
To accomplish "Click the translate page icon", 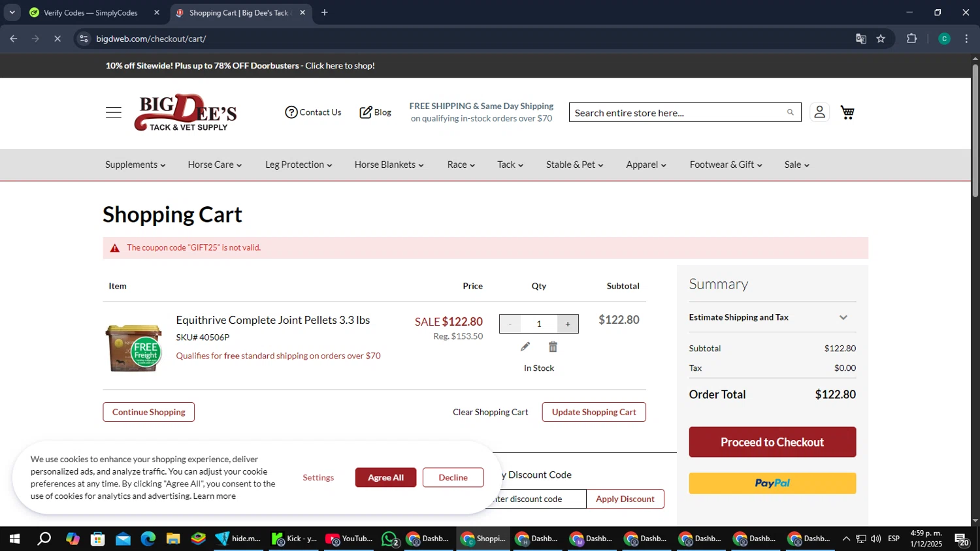I will [861, 39].
